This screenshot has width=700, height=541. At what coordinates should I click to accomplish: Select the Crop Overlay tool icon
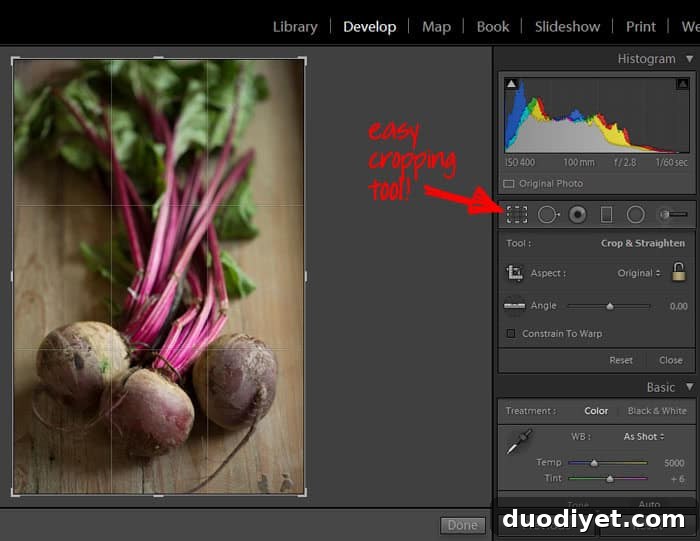(517, 215)
